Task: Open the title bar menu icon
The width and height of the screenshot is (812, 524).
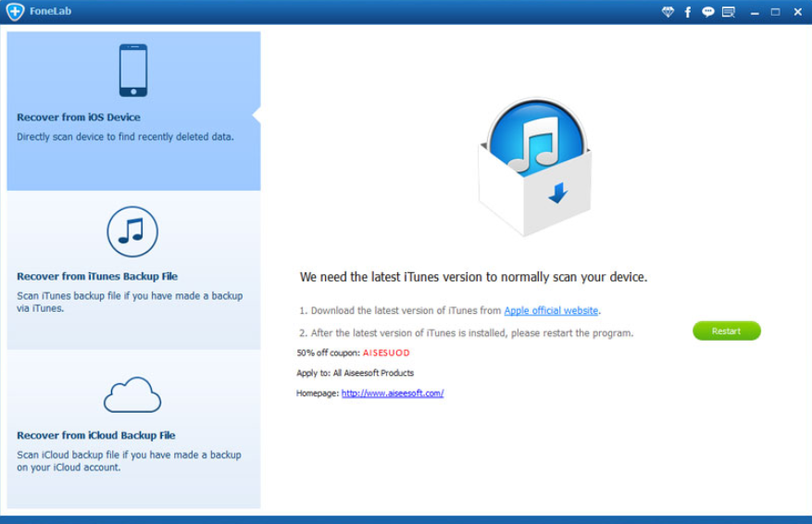Action: tap(729, 12)
